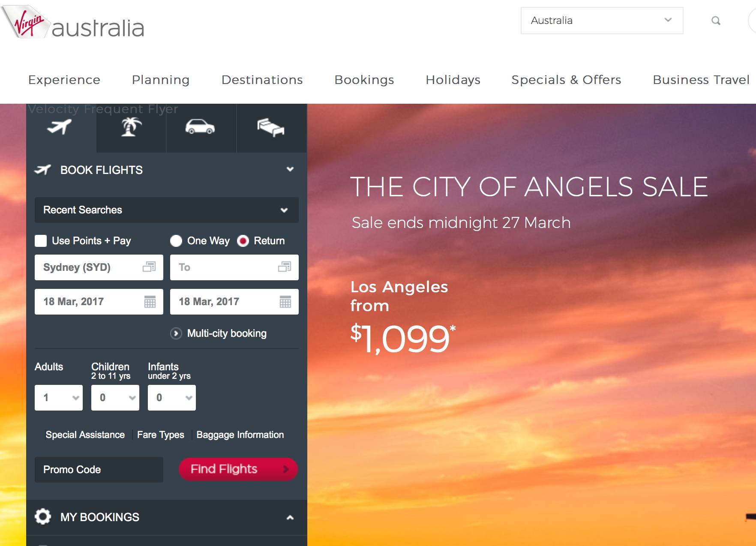The width and height of the screenshot is (756, 546).
Task: Open the Holidays menu
Action: pyautogui.click(x=453, y=80)
